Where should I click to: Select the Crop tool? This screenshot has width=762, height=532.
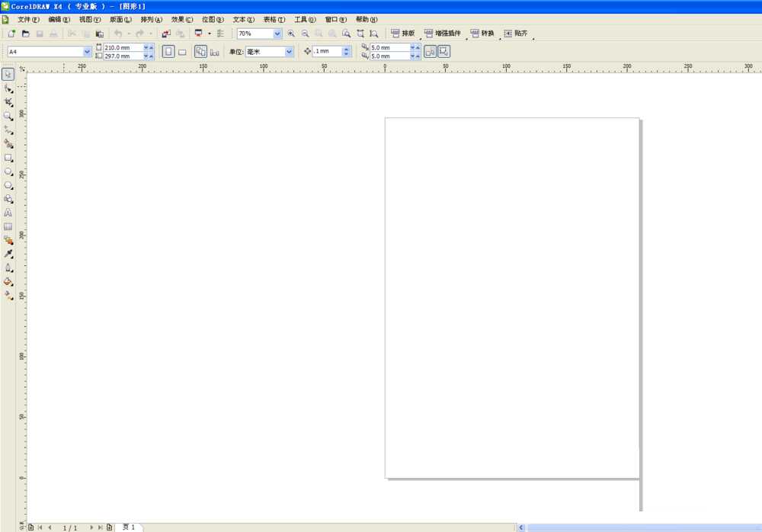(8, 102)
